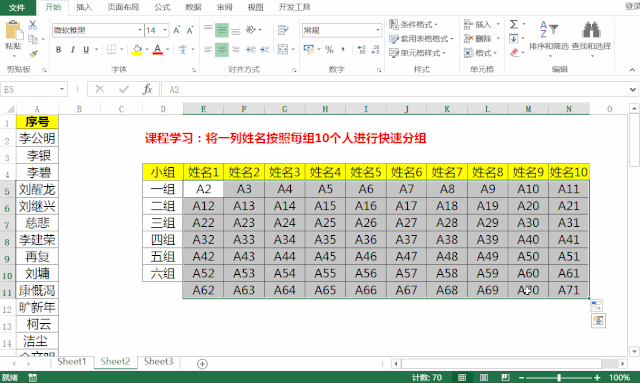This screenshot has width=640, height=383.
Task: Open the font name dropdown
Action: (140, 30)
